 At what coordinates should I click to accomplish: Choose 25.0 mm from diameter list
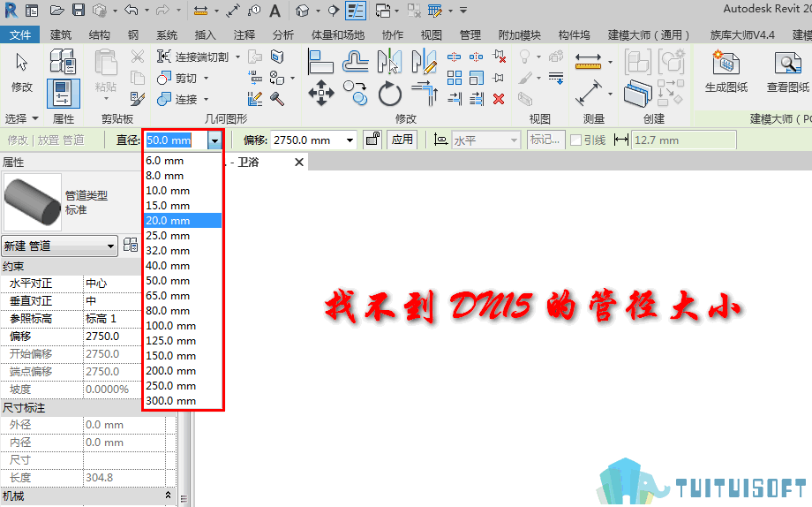tap(183, 236)
